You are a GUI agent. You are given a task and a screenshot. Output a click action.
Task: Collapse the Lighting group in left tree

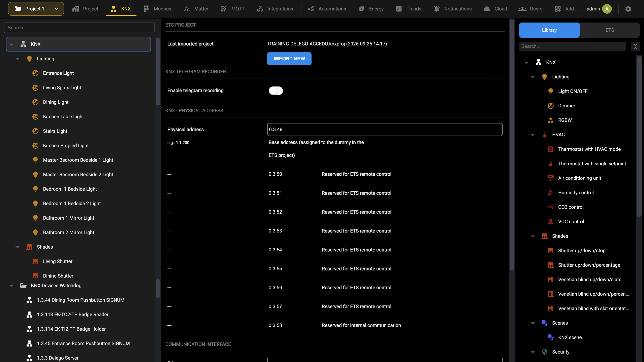coord(18,59)
